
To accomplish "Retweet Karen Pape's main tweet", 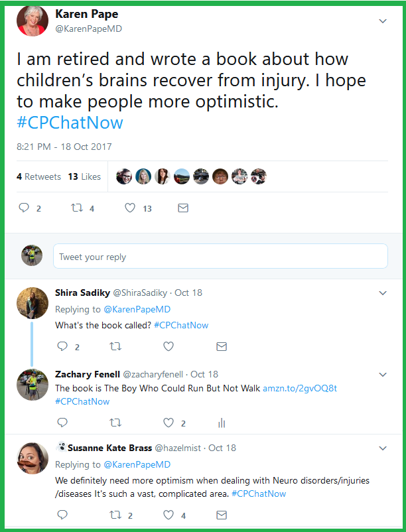I will pyautogui.click(x=77, y=208).
